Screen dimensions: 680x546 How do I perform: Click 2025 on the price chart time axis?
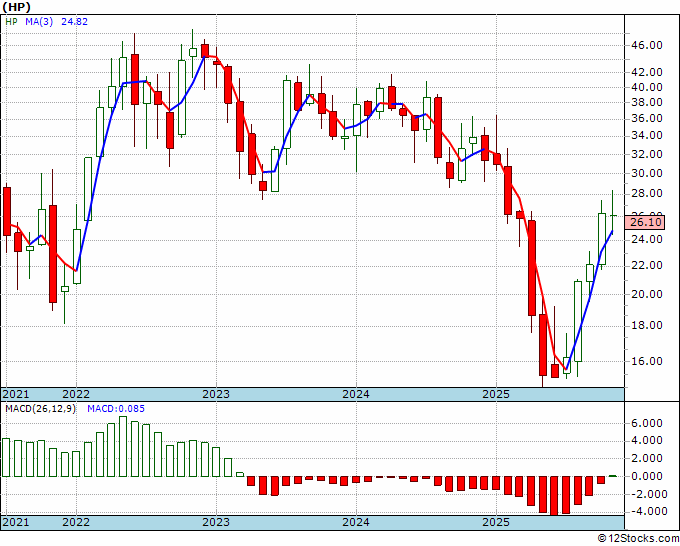tap(496, 394)
